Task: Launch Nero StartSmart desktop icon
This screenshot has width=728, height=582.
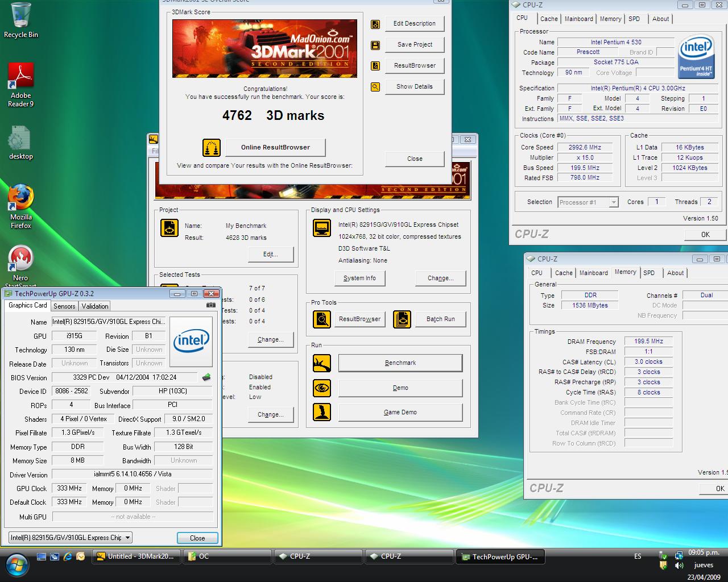Action: point(21,266)
